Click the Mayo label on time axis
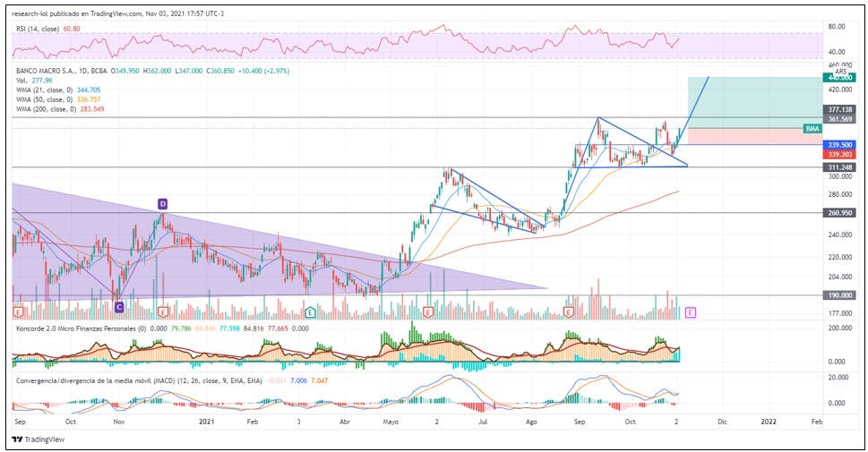The width and height of the screenshot is (868, 452). [391, 422]
